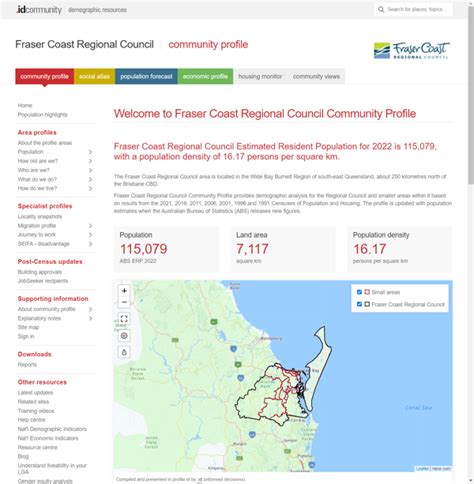The height and width of the screenshot is (484, 474).
Task: Expand Migration profile chevron
Action: [90, 226]
